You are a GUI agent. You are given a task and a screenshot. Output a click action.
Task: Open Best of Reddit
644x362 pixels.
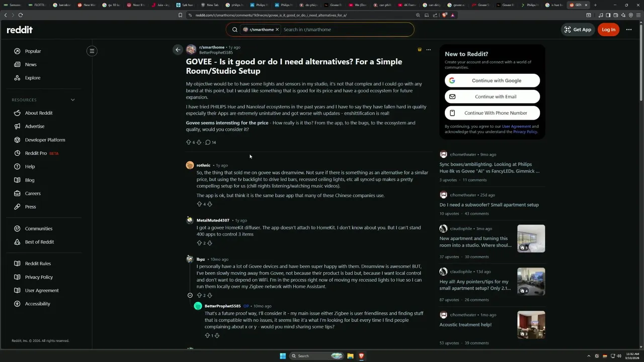[x=39, y=242]
